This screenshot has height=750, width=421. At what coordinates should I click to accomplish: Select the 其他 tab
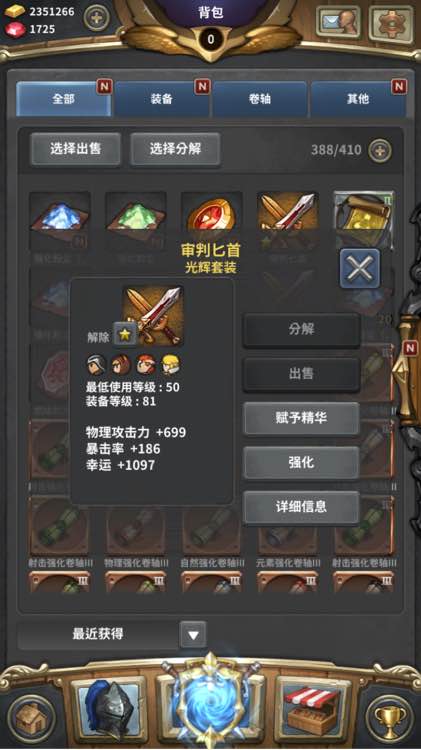tap(358, 99)
